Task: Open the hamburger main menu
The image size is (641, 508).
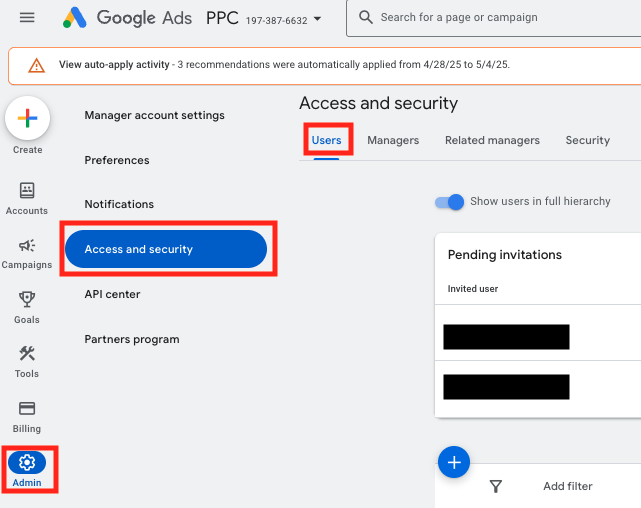Action: pyautogui.click(x=27, y=18)
